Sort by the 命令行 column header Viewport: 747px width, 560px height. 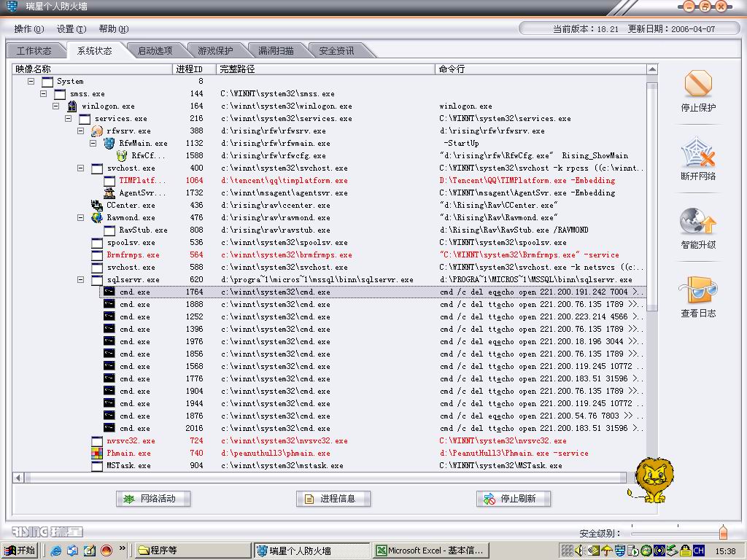(541, 69)
